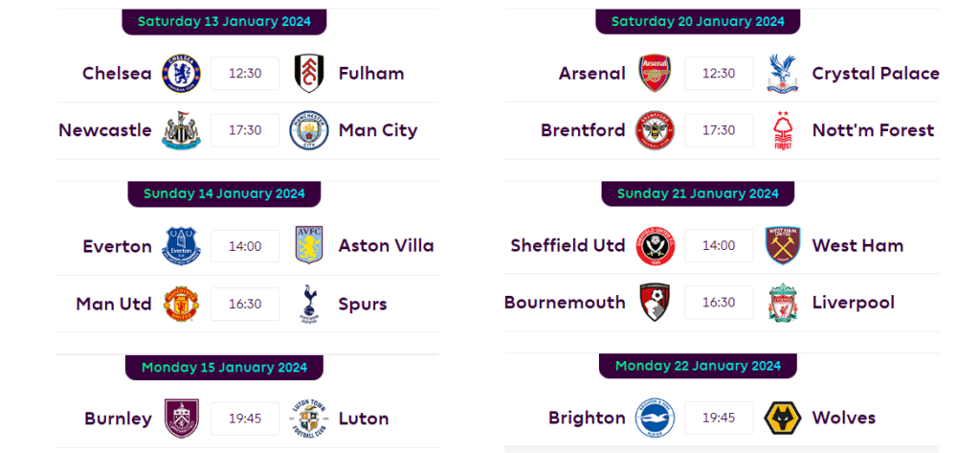Image resolution: width=980 pixels, height=453 pixels.
Task: Click the 16:30 Bournemouth v Liverpool time box
Action: point(719,303)
